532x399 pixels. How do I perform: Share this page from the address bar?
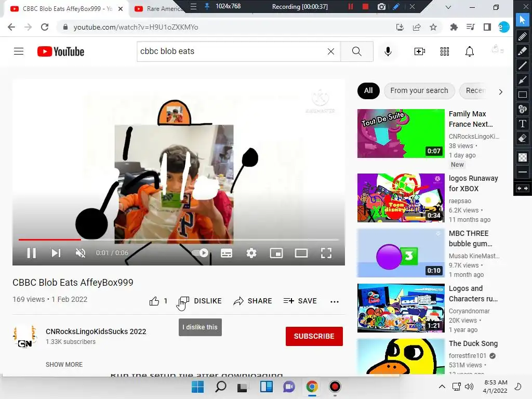click(417, 27)
